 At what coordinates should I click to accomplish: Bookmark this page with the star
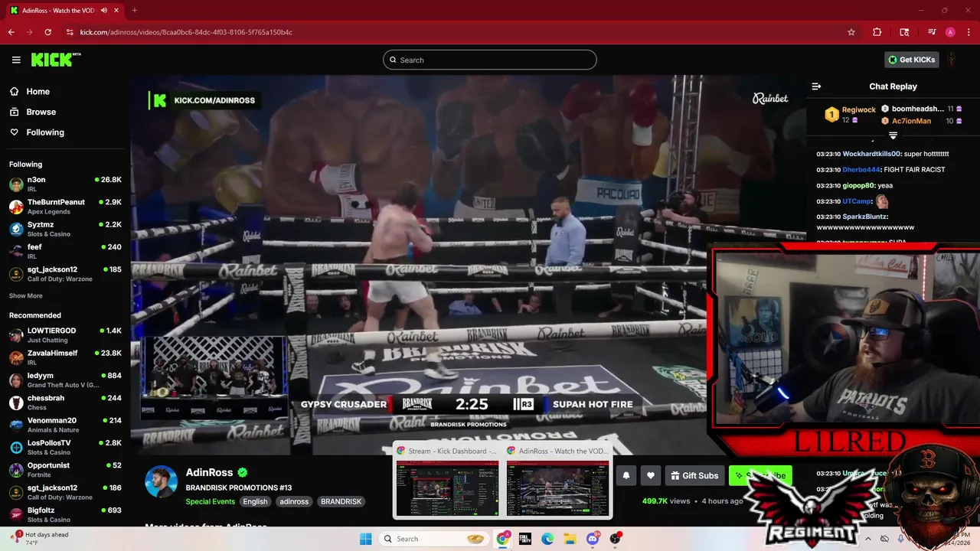(x=851, y=32)
